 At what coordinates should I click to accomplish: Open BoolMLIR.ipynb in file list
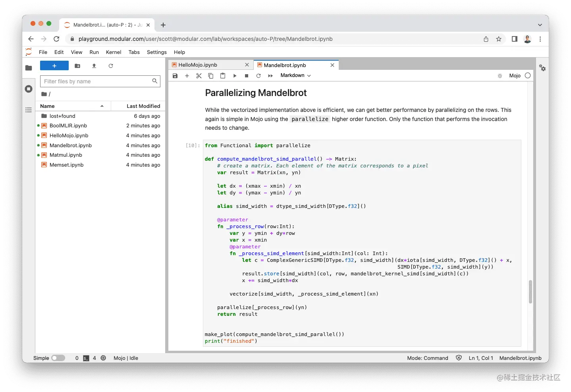click(100, 126)
